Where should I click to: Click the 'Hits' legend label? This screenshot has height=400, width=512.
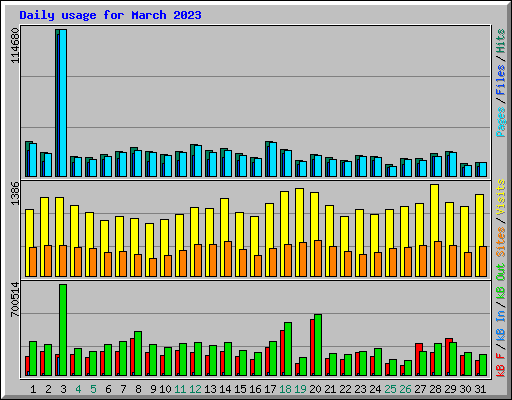(x=501, y=41)
